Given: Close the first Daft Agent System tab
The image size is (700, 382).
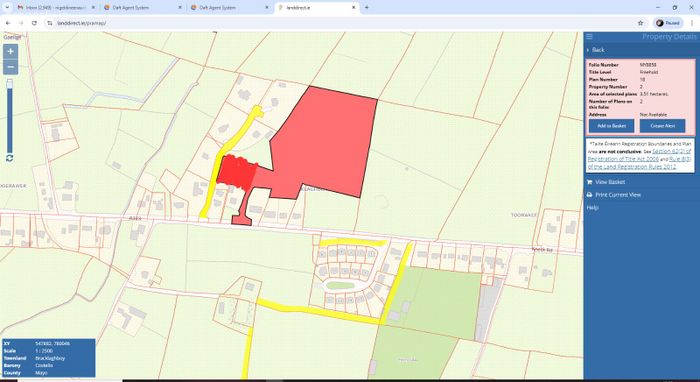Looking at the screenshot, I should pos(180,8).
